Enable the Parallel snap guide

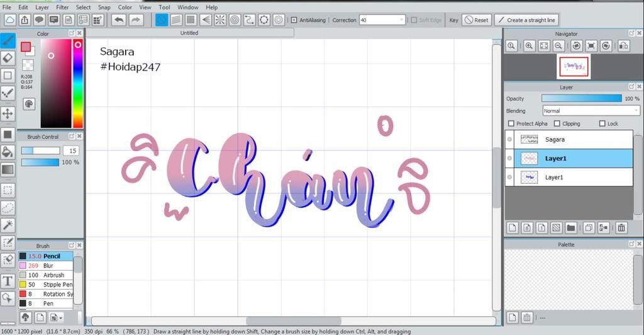(176, 20)
